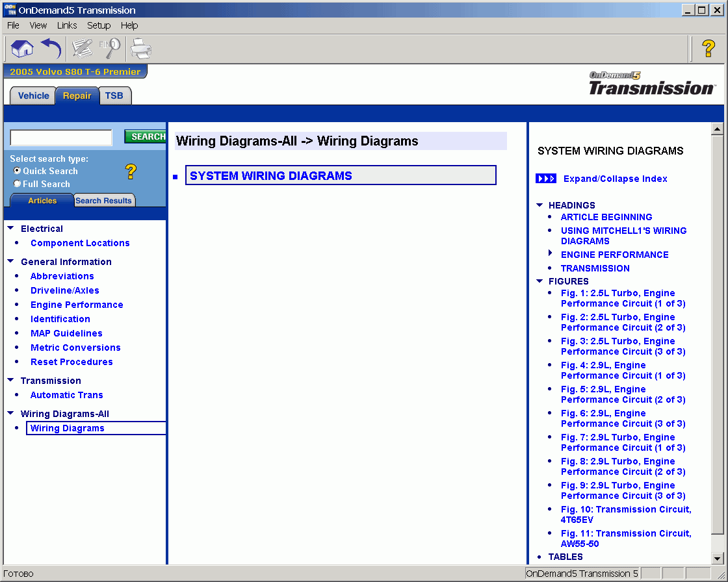Click the Home toolbar icon

(x=21, y=48)
